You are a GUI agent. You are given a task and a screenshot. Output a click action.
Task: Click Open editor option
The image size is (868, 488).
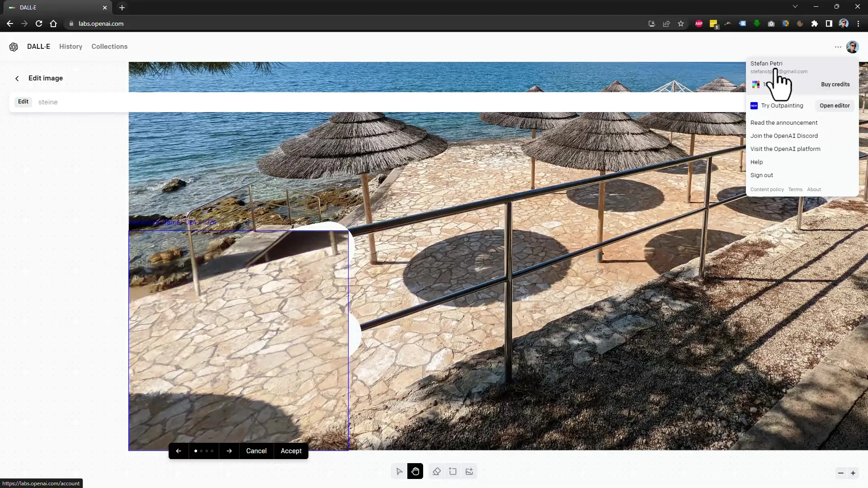835,105
